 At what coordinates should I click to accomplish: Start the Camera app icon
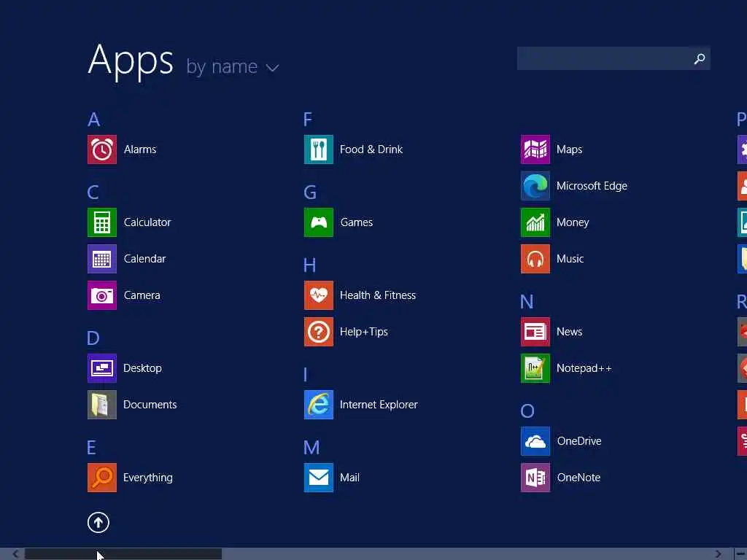tap(102, 295)
